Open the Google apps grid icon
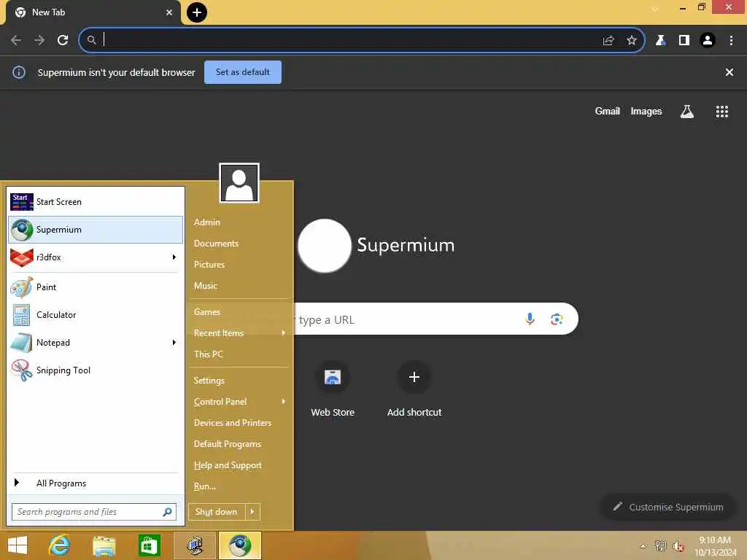 [721, 112]
